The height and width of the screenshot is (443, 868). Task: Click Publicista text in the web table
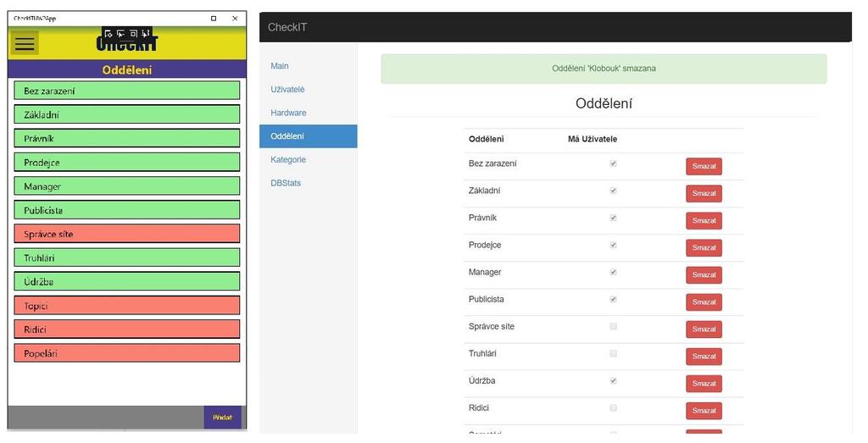(486, 299)
